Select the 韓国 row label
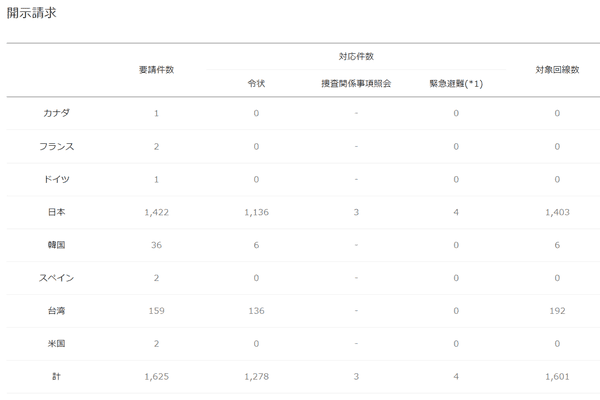The height and width of the screenshot is (400, 600). point(56,245)
